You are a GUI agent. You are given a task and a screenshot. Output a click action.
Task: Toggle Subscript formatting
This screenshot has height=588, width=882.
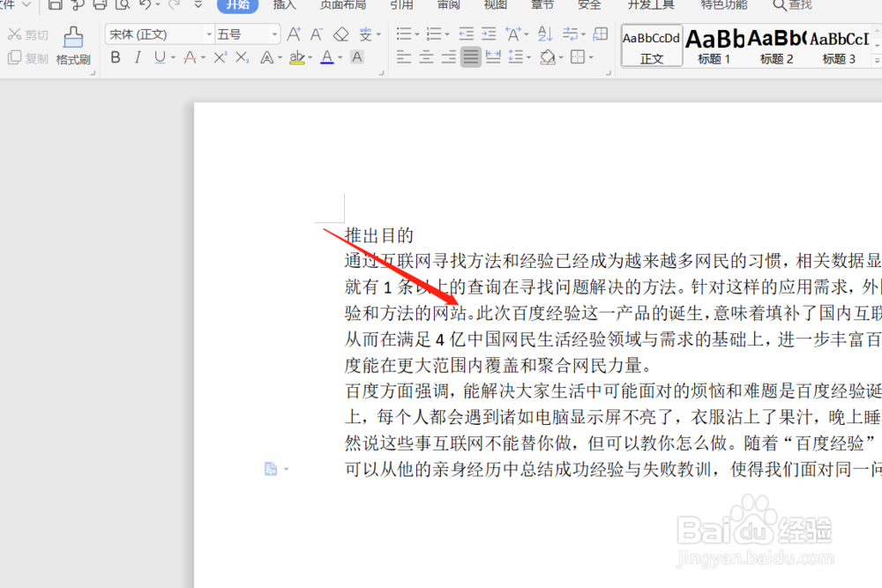(x=242, y=57)
